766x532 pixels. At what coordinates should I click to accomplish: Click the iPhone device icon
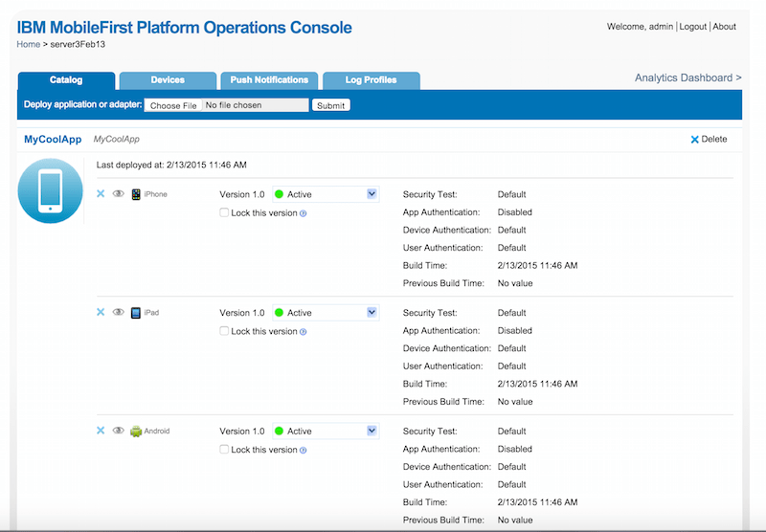coord(136,194)
